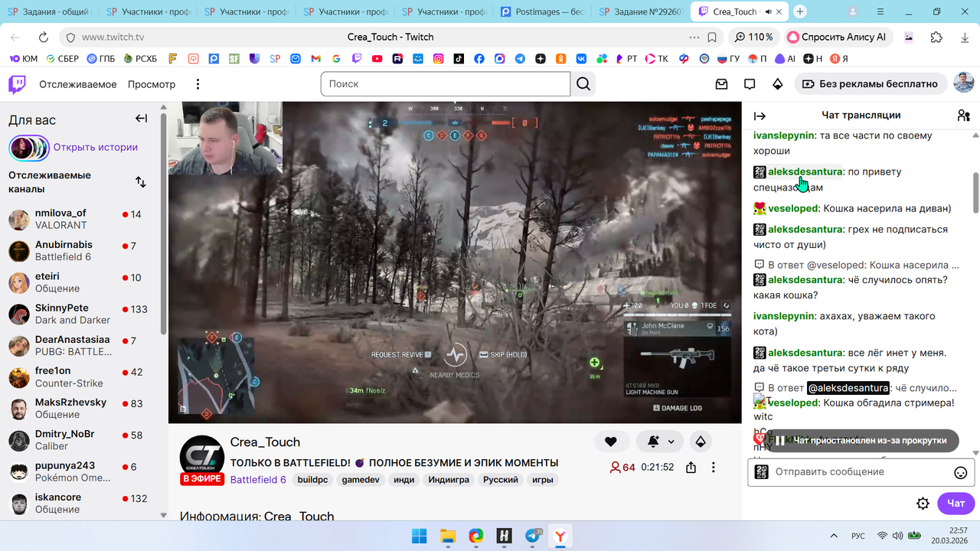Select the buildpc tag
Screen dimensions: 980x551
[x=313, y=480]
